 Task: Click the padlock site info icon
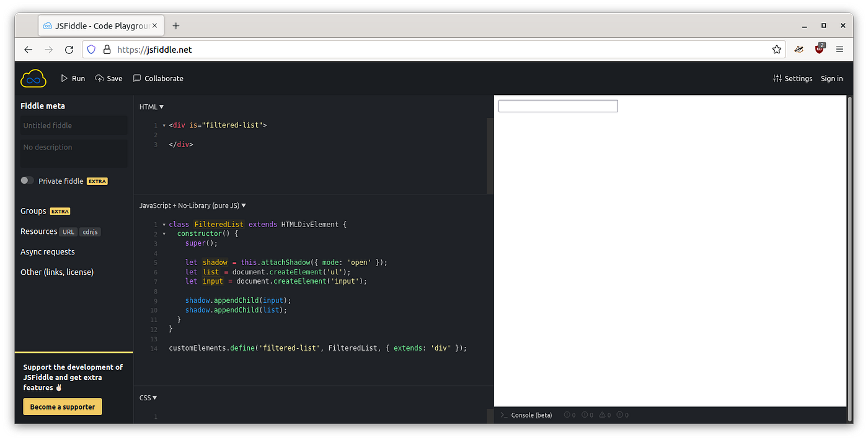click(107, 50)
